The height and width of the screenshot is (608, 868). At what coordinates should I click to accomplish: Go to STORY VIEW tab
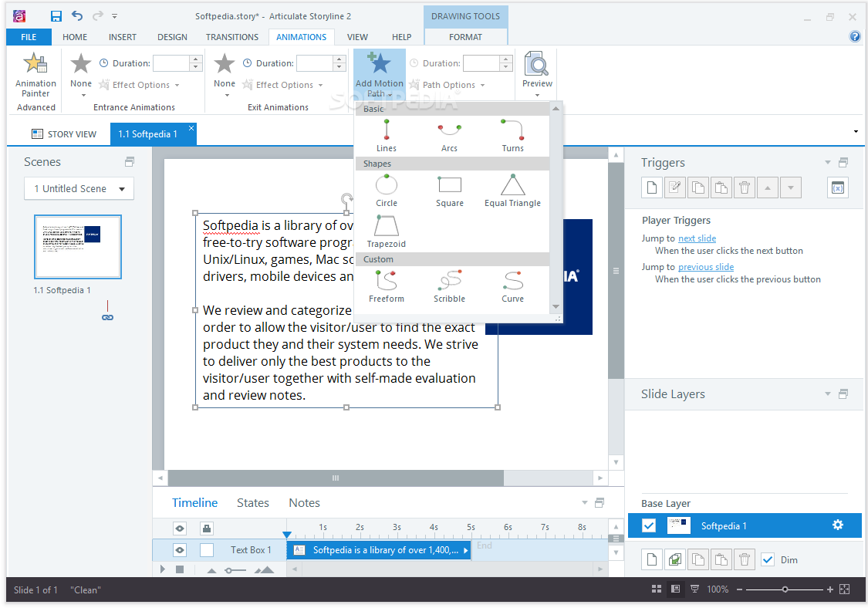coord(64,134)
